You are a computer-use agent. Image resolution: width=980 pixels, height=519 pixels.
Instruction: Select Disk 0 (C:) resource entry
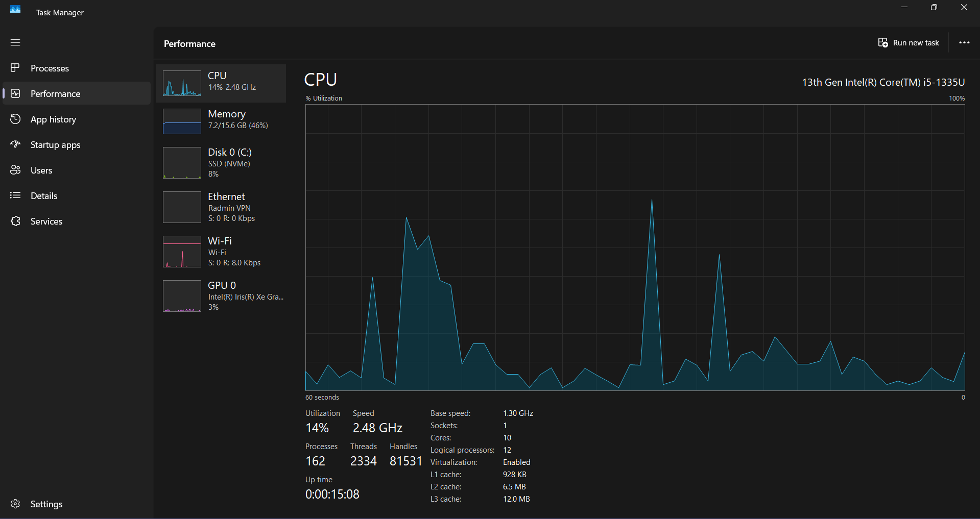click(221, 163)
